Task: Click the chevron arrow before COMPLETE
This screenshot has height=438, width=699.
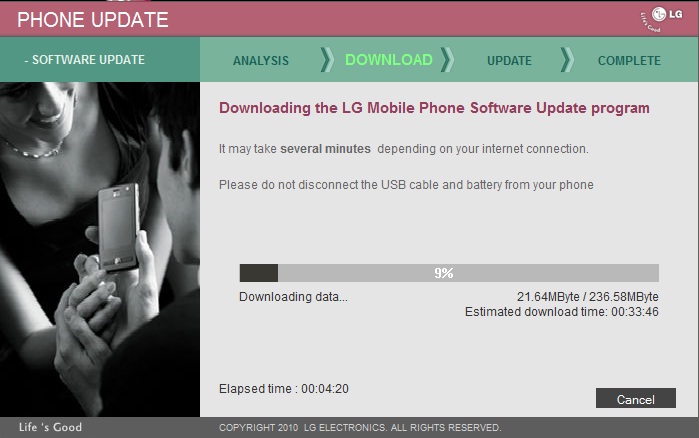Action: click(x=567, y=60)
